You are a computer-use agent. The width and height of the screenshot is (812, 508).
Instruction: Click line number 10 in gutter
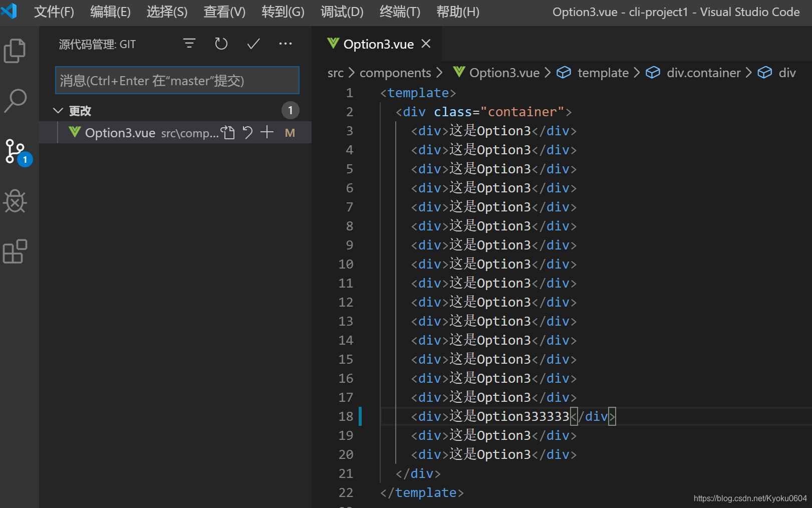(346, 264)
